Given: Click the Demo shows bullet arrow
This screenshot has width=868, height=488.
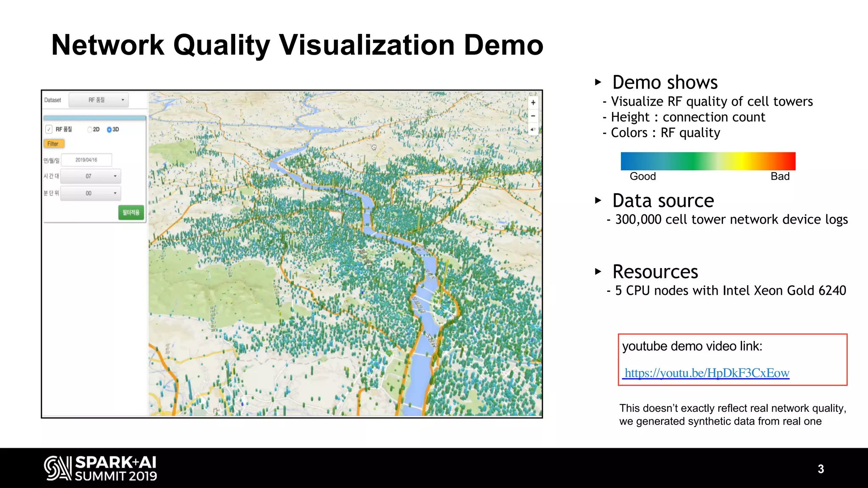Looking at the screenshot, I should click(598, 82).
